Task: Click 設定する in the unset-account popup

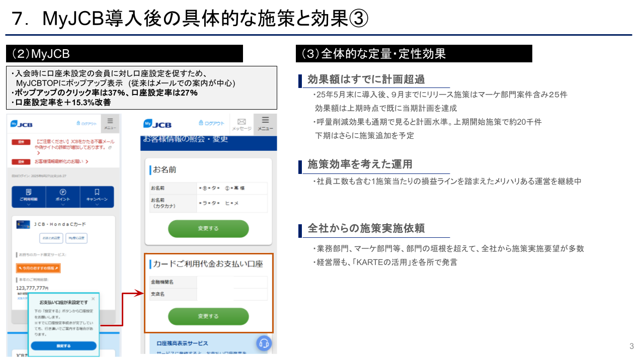Action: pos(63,346)
